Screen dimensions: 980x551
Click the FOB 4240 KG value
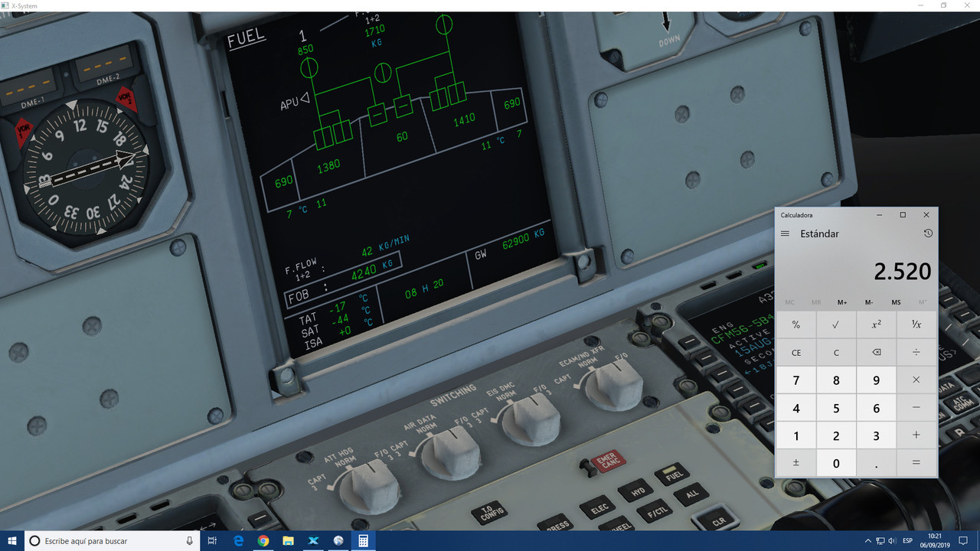(372, 272)
